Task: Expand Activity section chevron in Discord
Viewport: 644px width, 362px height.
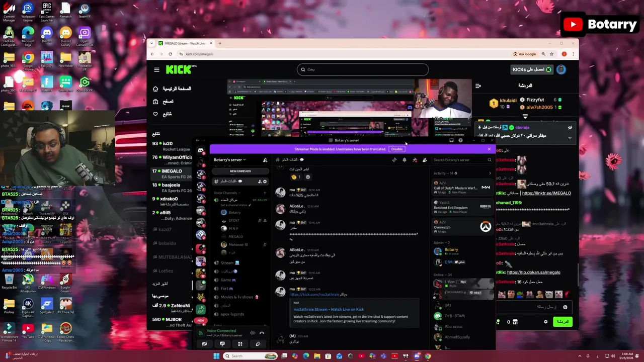Action: coord(490,173)
